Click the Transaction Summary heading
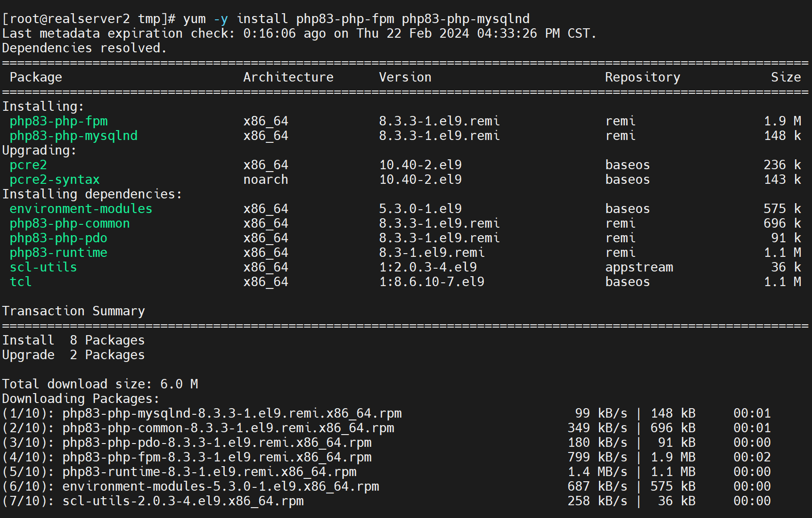The width and height of the screenshot is (812, 518). click(x=74, y=311)
